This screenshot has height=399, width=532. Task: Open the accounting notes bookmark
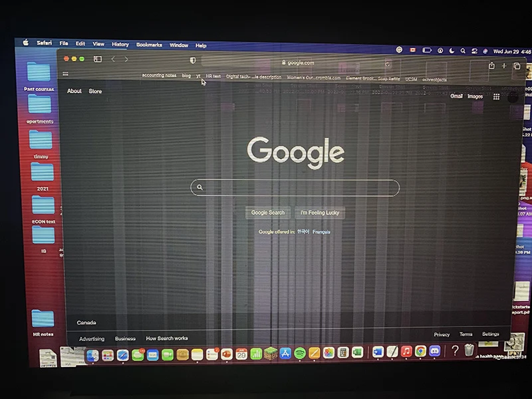click(x=159, y=75)
